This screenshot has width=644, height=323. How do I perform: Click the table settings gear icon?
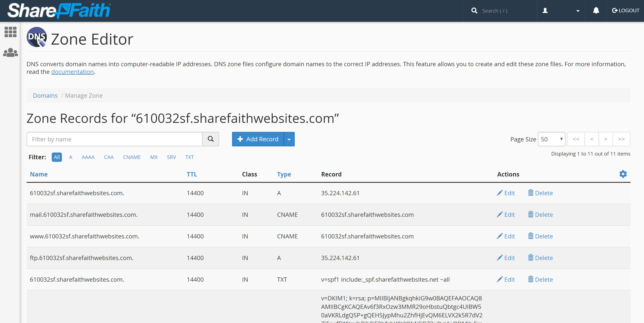[623, 174]
